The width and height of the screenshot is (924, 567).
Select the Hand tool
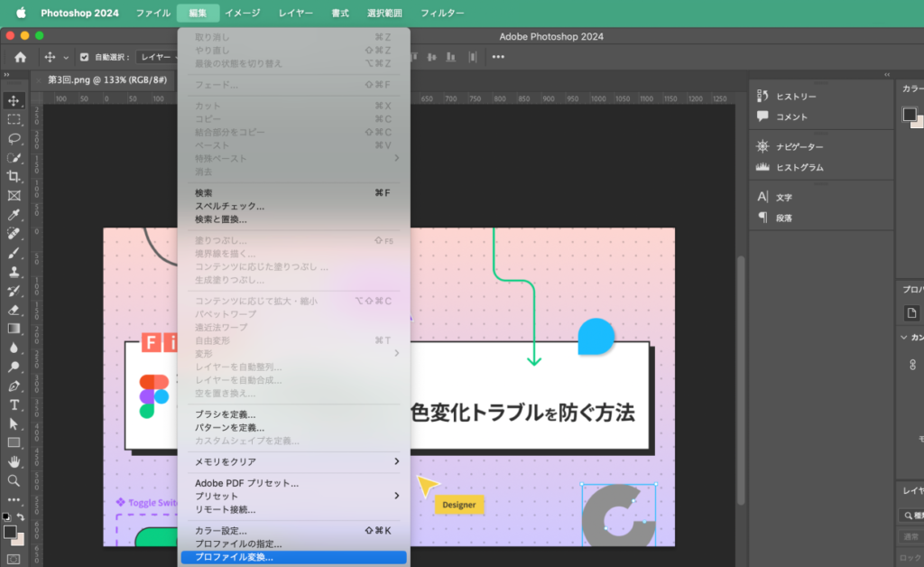(x=14, y=461)
